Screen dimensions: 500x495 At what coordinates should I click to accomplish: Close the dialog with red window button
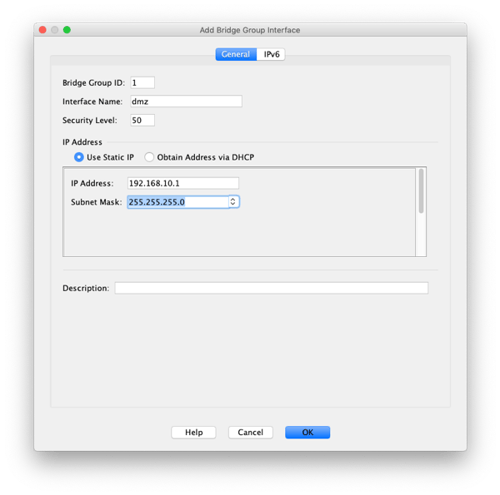click(43, 30)
